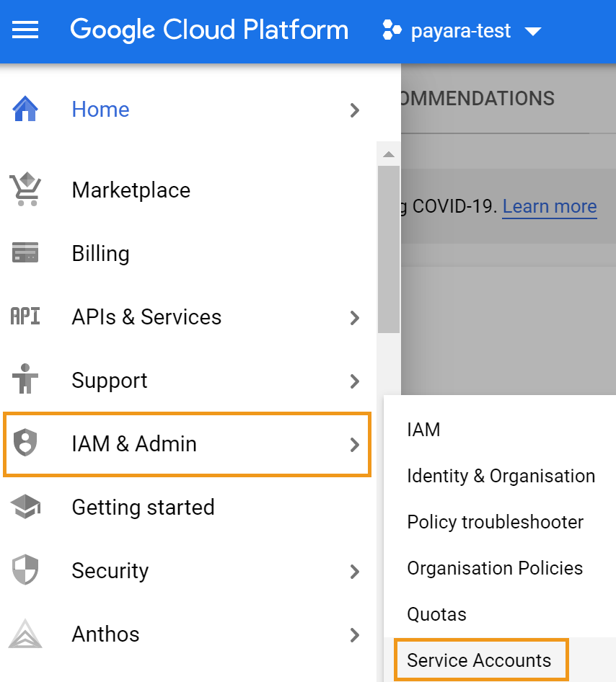Click the Getting started graduation cap icon
Viewport: 616px width, 682px height.
click(27, 507)
